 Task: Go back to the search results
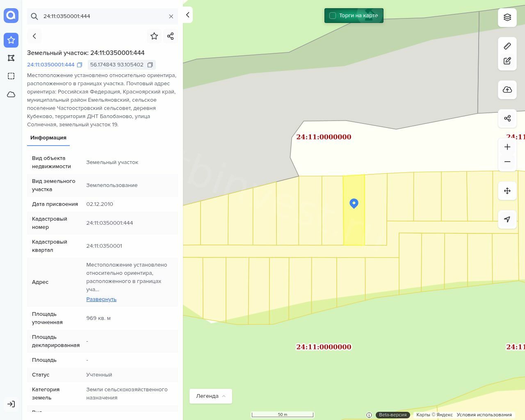pos(34,36)
